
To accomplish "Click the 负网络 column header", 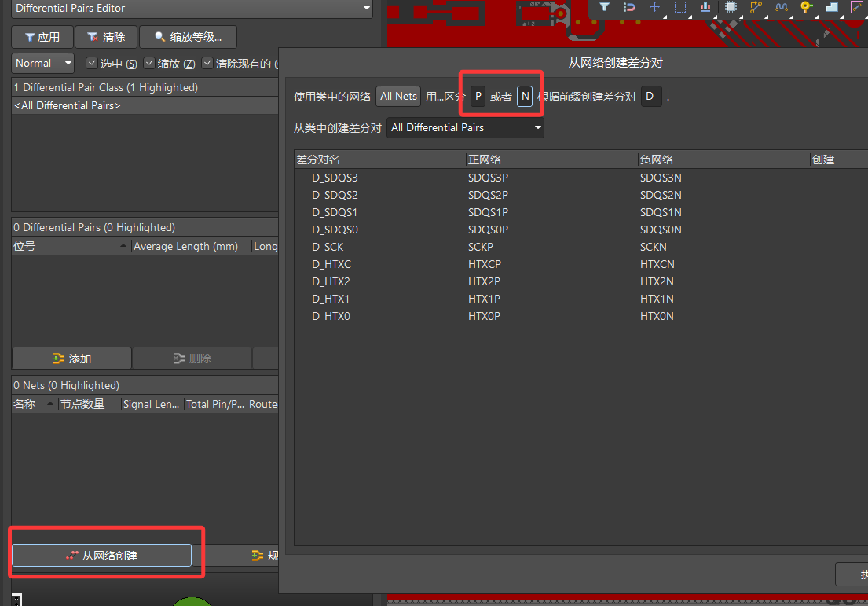I will pyautogui.click(x=724, y=160).
